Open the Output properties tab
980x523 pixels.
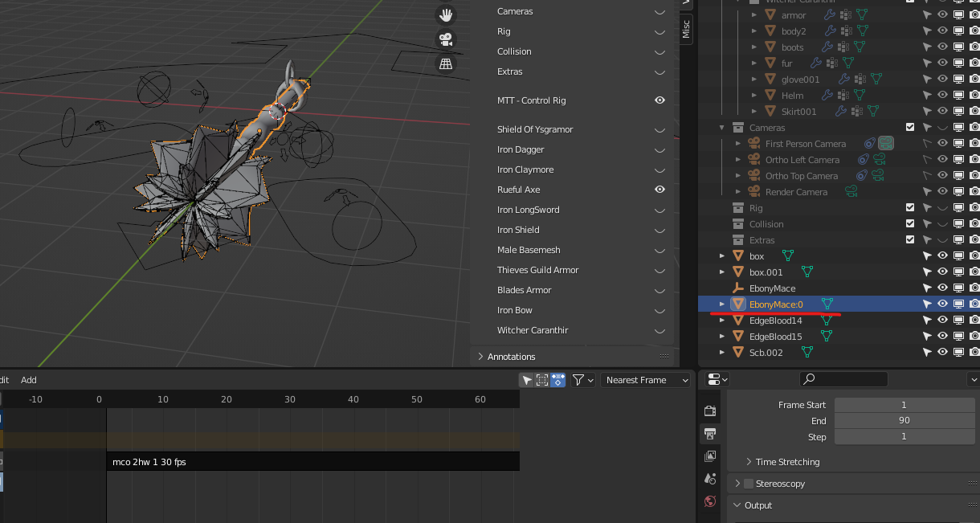(710, 434)
